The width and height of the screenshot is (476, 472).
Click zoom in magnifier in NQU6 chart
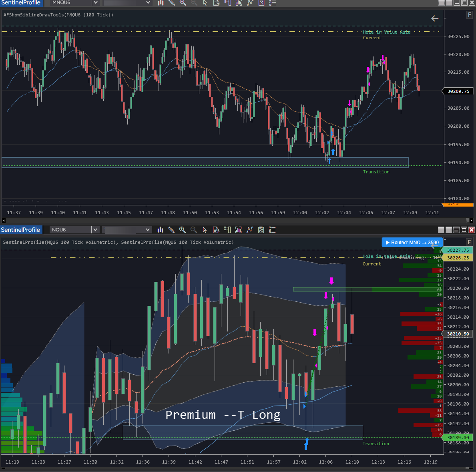(x=183, y=230)
